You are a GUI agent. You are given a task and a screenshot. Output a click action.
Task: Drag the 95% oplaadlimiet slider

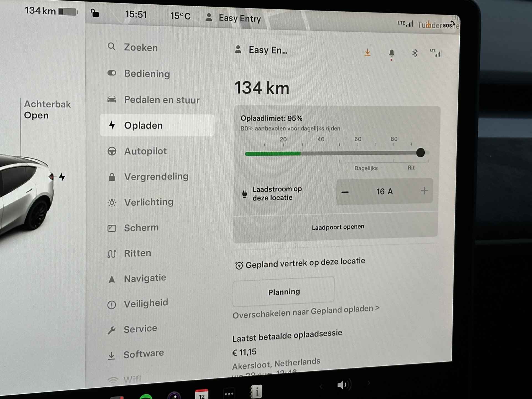click(420, 152)
